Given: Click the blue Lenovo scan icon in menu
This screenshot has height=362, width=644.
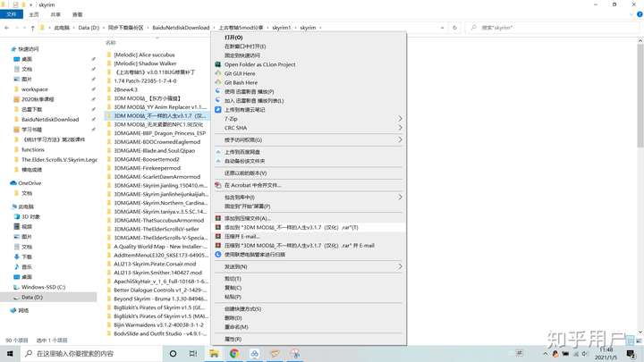Looking at the screenshot, I should tap(218, 255).
